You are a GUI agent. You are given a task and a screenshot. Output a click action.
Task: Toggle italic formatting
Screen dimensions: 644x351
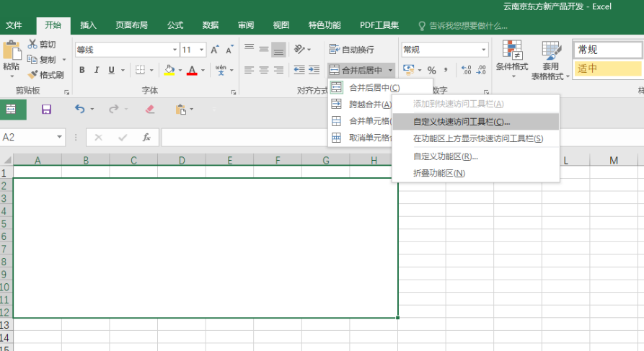97,70
